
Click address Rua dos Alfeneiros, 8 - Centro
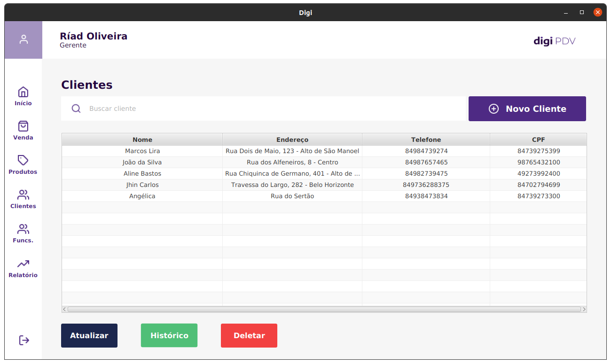point(292,162)
